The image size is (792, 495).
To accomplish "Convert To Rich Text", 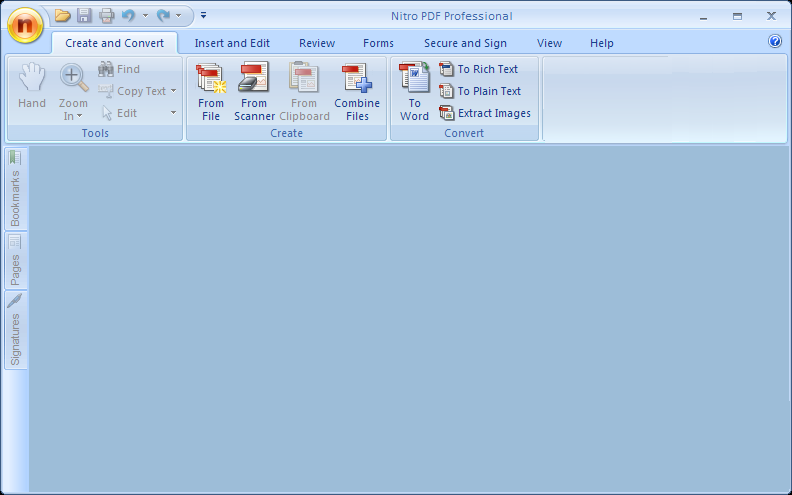I will [x=479, y=69].
